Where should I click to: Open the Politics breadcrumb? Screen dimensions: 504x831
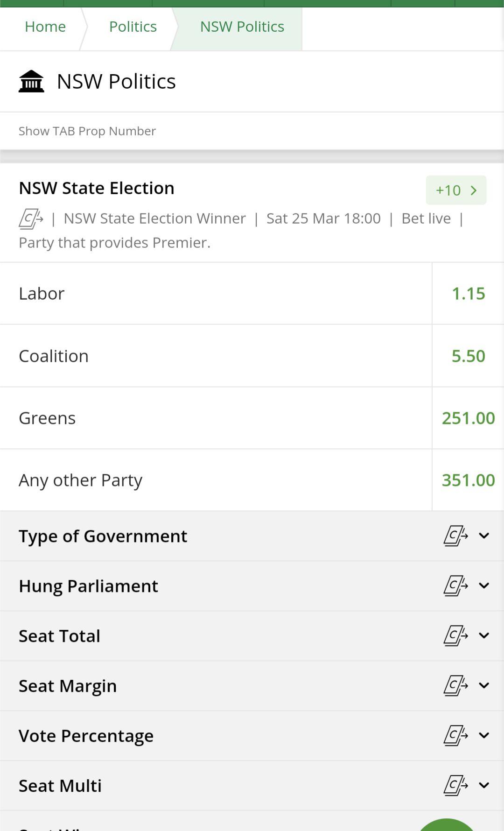133,27
